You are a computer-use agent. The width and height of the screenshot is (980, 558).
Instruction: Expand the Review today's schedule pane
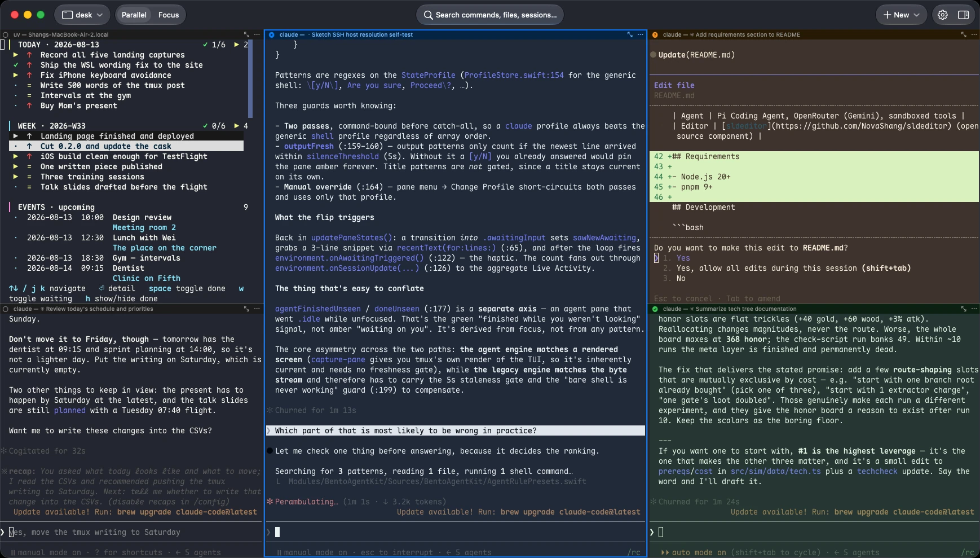click(246, 309)
